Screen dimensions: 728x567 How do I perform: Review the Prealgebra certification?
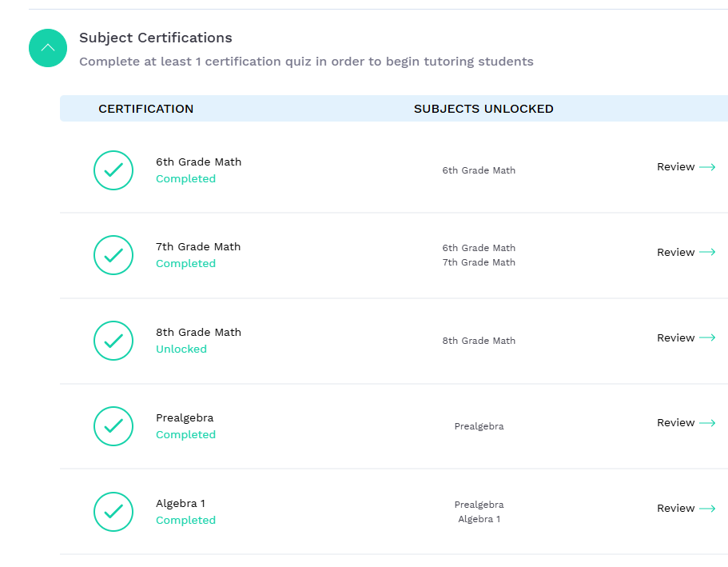(686, 423)
